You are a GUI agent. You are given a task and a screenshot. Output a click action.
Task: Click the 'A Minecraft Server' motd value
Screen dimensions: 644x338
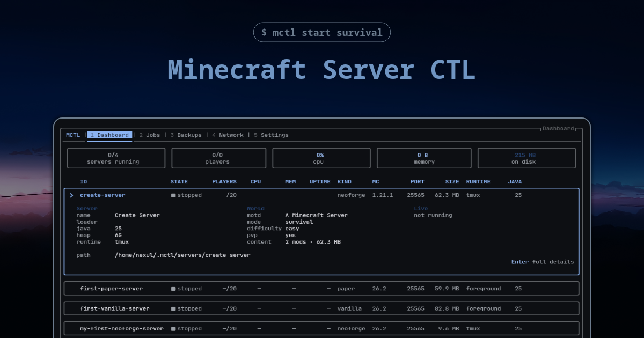pos(317,215)
